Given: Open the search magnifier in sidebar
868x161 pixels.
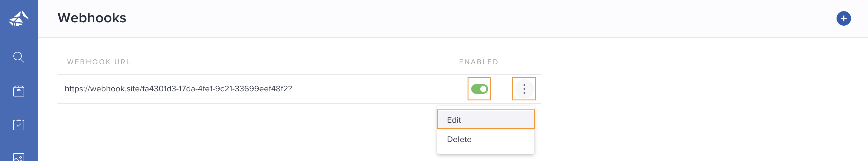Looking at the screenshot, I should tap(18, 57).
